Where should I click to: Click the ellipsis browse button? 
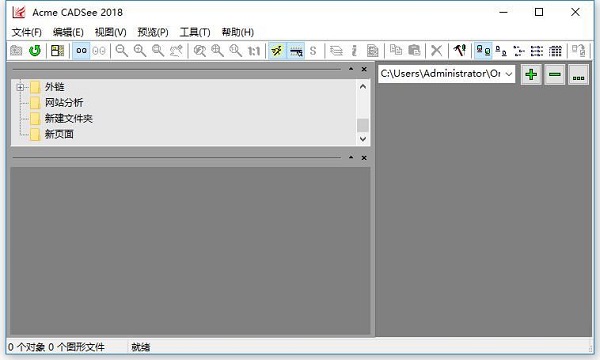tap(578, 74)
